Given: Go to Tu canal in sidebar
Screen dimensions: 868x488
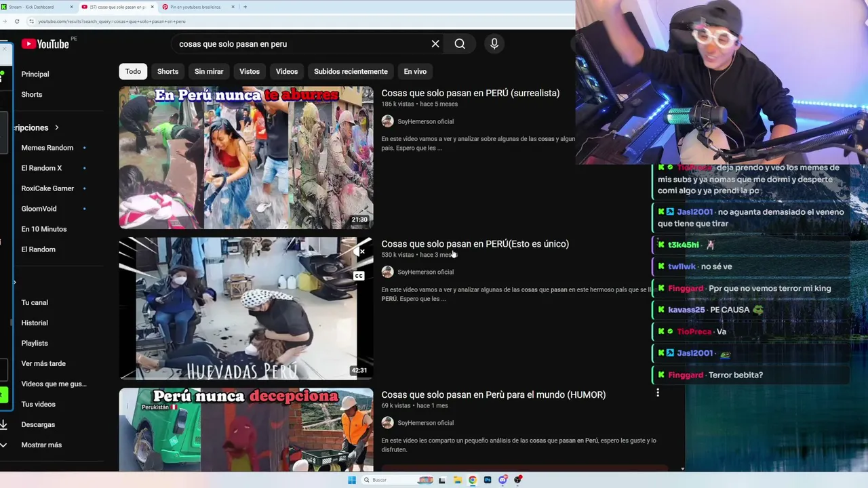Looking at the screenshot, I should point(35,302).
